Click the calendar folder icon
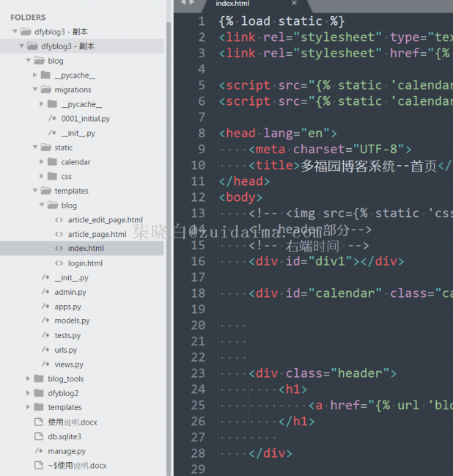Viewport: 453px width, 476px height. click(x=52, y=162)
